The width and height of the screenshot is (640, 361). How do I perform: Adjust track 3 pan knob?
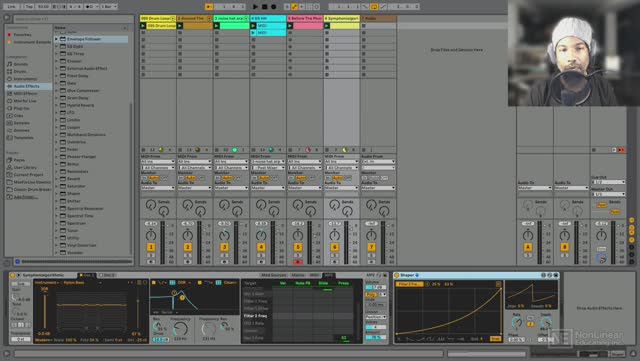point(224,235)
